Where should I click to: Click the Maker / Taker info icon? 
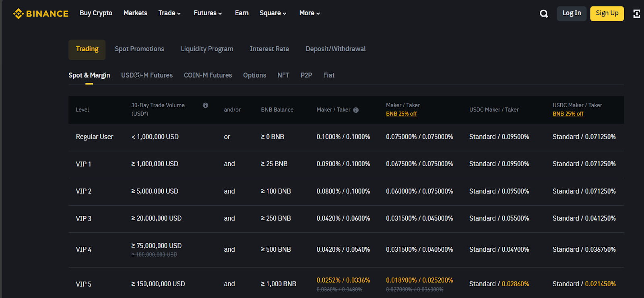click(x=356, y=110)
